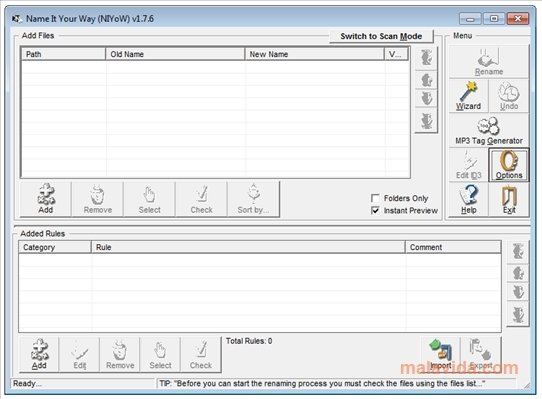Image resolution: width=542 pixels, height=399 pixels.
Task: Open the Sort by... button
Action: [253, 199]
